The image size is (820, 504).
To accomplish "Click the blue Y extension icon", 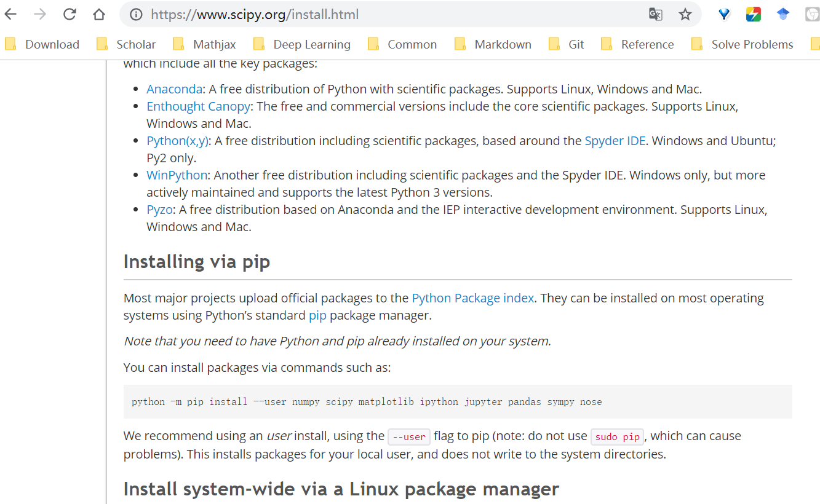I will (724, 14).
